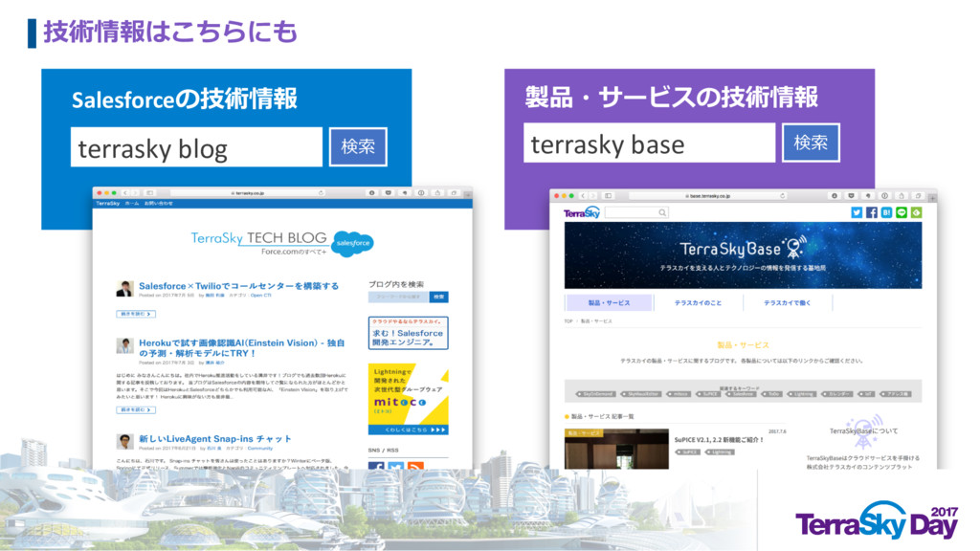The width and height of the screenshot is (980, 551).
Task: Click the Pocket extension icon in the blog window
Action: point(389,193)
